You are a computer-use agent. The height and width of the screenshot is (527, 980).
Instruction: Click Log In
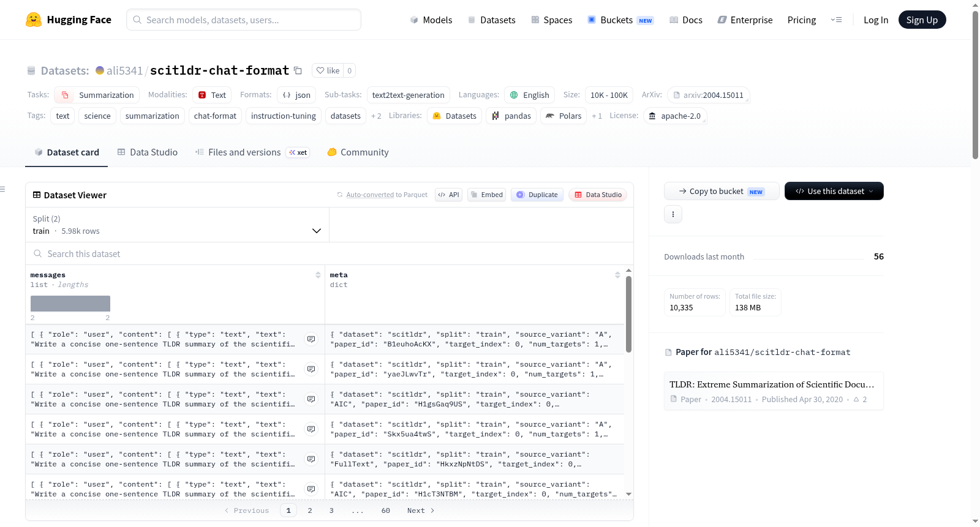coord(876,20)
